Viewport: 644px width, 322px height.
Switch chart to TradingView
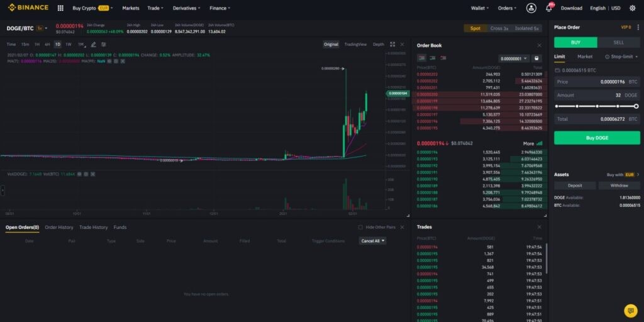[355, 45]
